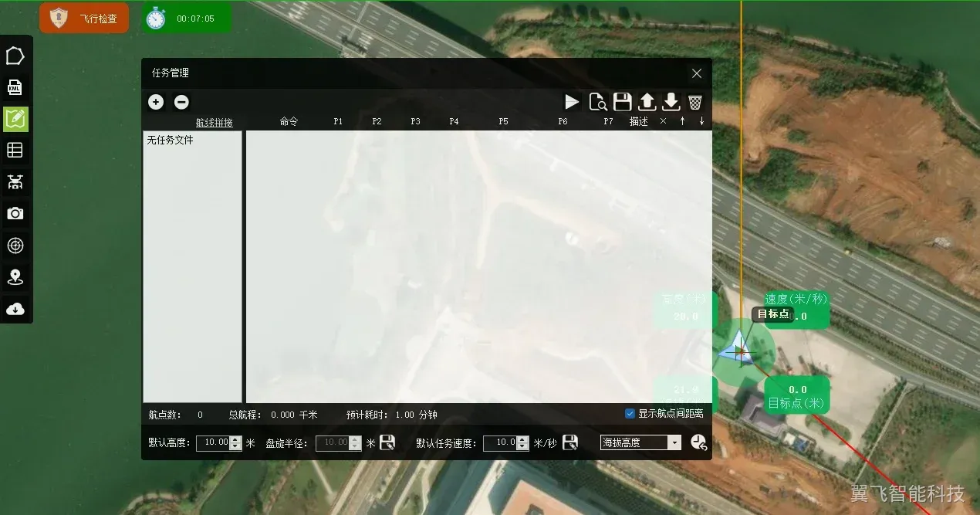Click the map location pin icon
This screenshot has height=515, width=980.
(15, 277)
